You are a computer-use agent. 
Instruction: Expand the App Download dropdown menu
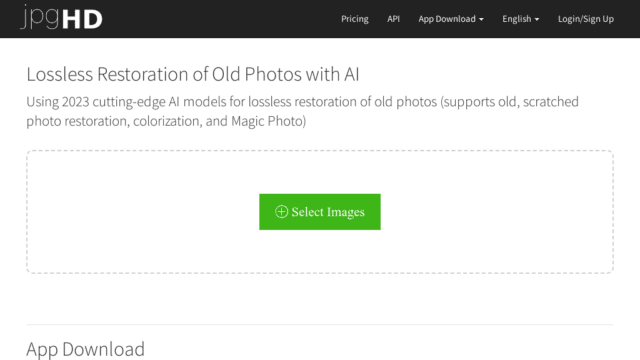pos(451,19)
